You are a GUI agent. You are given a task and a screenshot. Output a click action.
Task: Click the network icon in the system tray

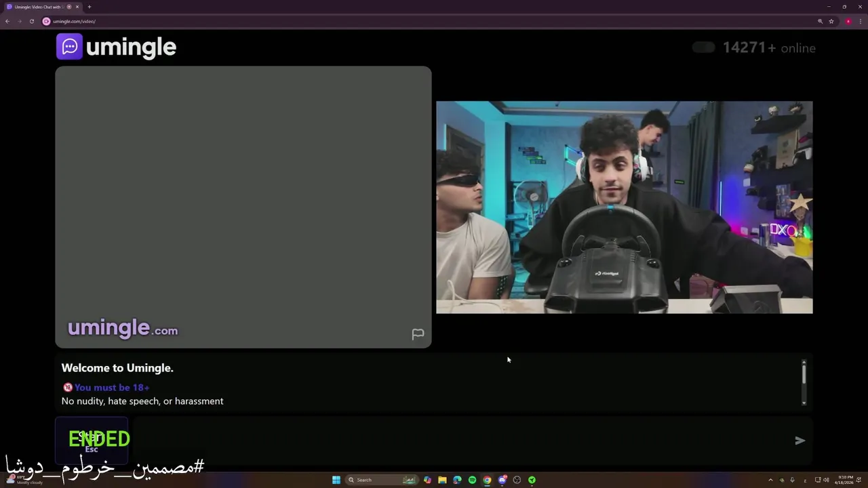818,480
